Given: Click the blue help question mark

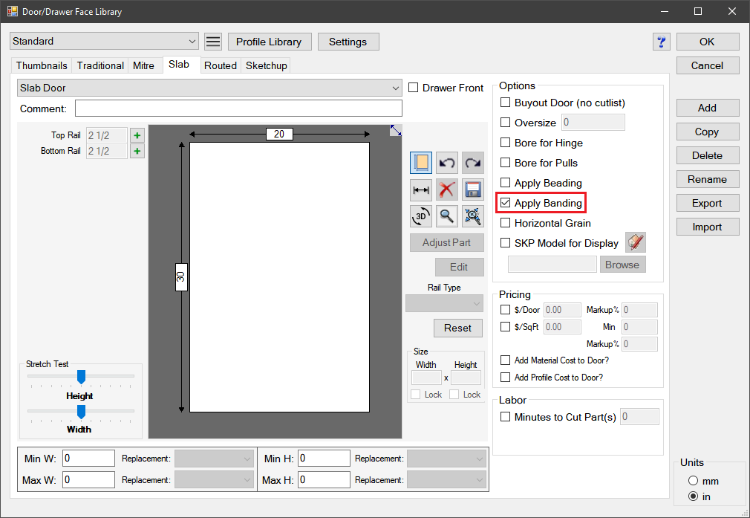Looking at the screenshot, I should pos(660,42).
